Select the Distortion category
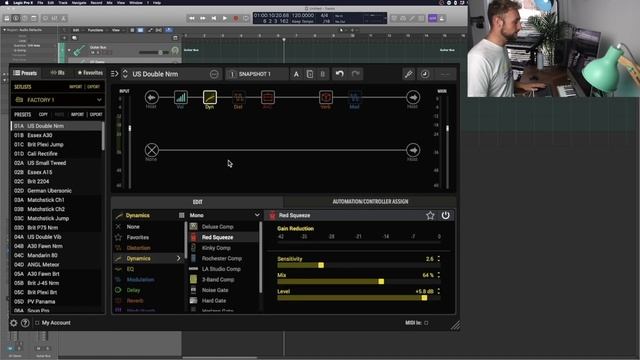 (x=149, y=248)
